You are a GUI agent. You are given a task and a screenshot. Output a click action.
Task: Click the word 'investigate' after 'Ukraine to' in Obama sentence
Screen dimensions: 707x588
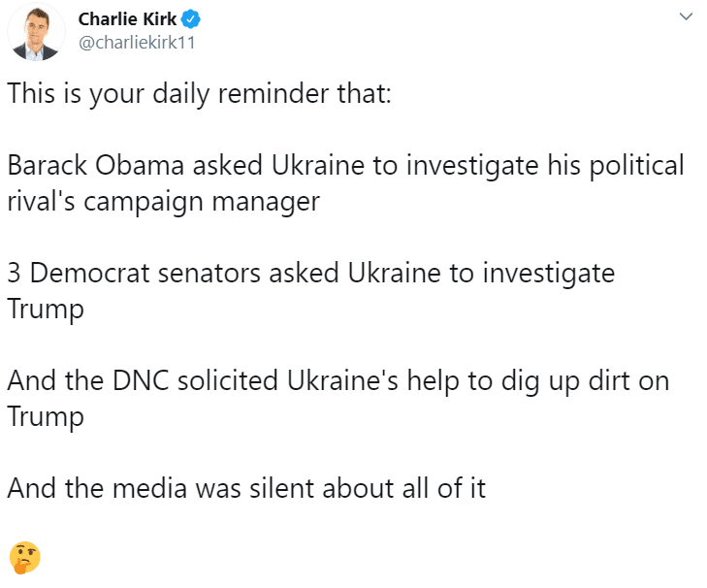coord(472,167)
